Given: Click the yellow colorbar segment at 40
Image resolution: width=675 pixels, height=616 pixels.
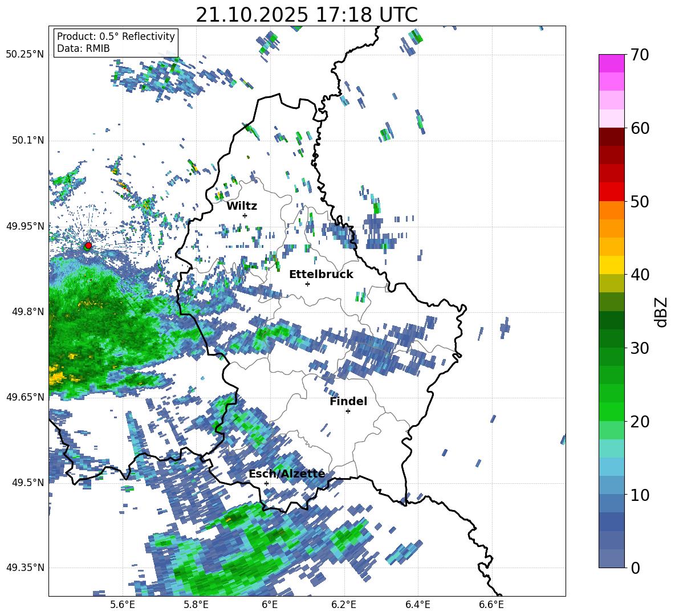Looking at the screenshot, I should click(x=611, y=265).
